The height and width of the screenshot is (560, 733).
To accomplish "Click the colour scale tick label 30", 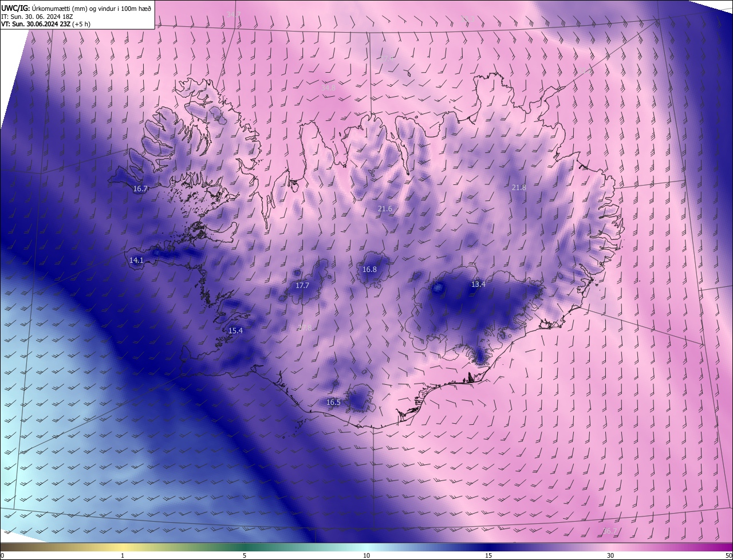I will click(610, 555).
